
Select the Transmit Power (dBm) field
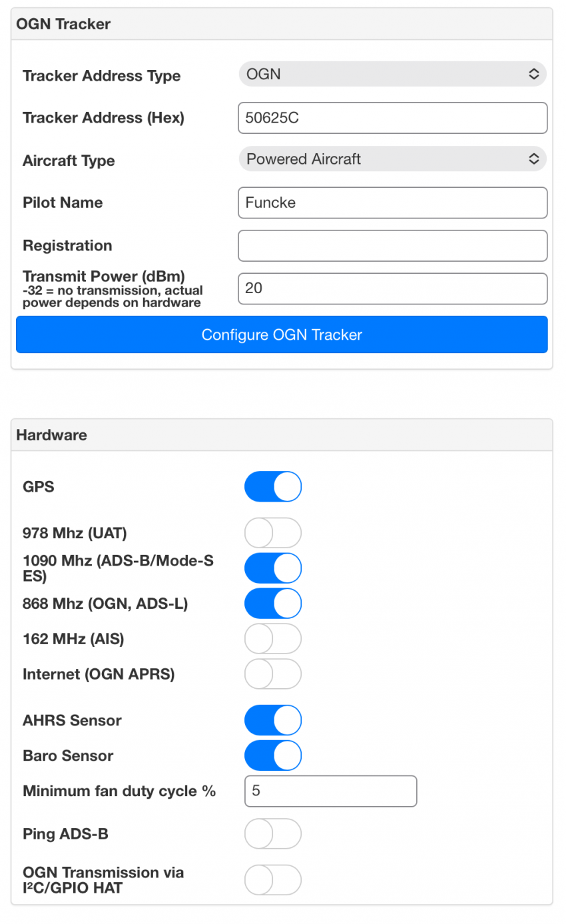392,288
